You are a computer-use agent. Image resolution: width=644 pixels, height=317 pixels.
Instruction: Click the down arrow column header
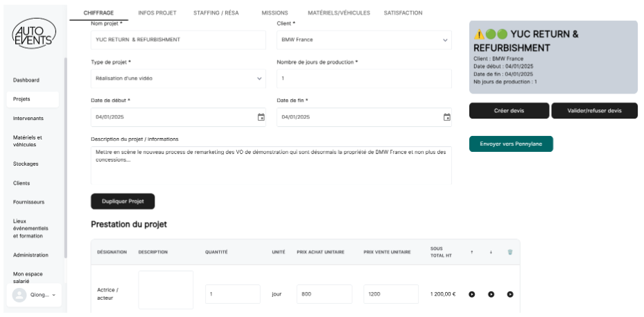click(x=491, y=252)
